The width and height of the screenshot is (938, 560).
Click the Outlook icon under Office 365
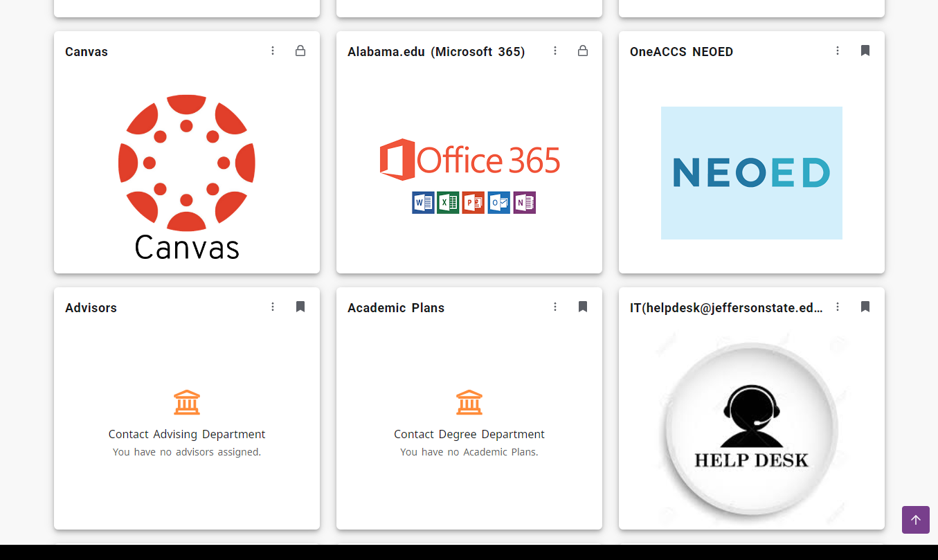pyautogui.click(x=499, y=203)
